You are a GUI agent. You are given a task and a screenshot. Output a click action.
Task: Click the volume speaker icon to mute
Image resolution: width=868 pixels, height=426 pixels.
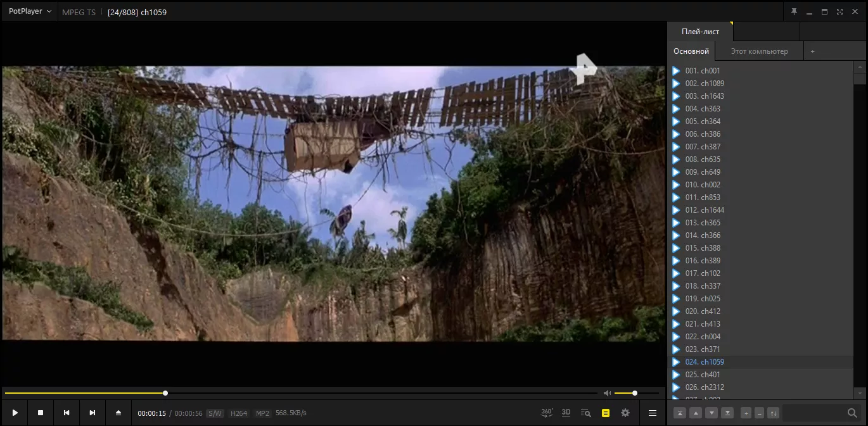(x=607, y=393)
